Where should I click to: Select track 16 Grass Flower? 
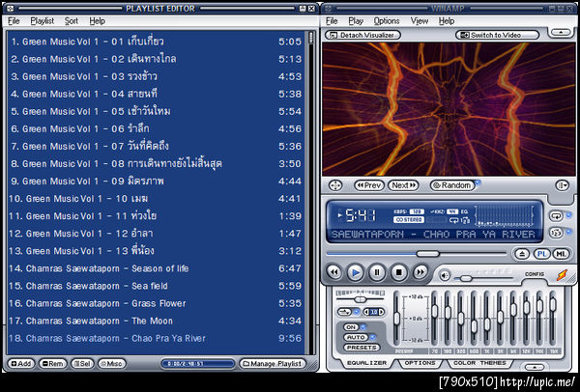(156, 303)
